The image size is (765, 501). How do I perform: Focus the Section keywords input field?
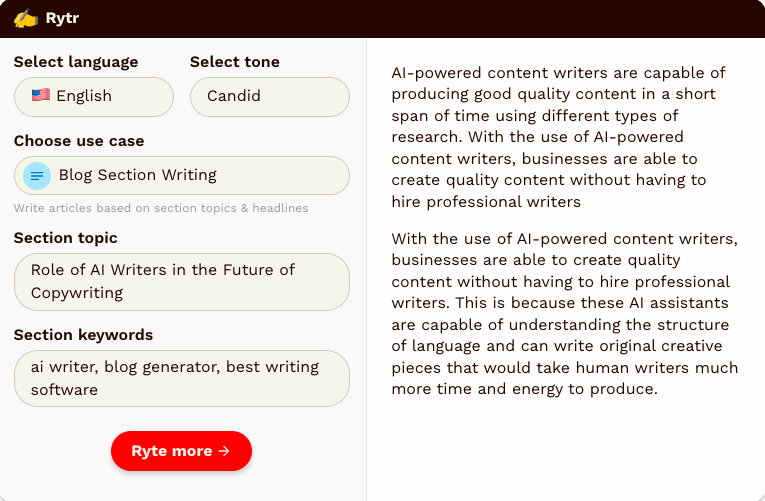coord(182,379)
